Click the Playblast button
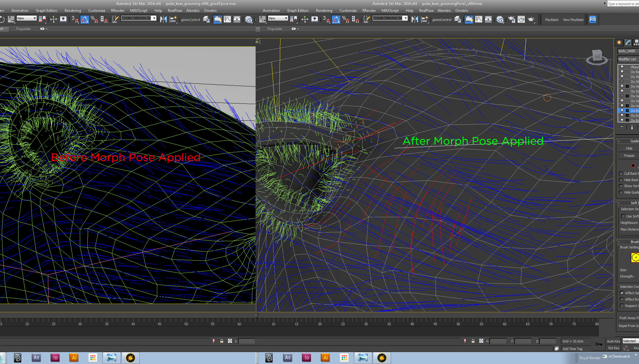 coord(552,20)
